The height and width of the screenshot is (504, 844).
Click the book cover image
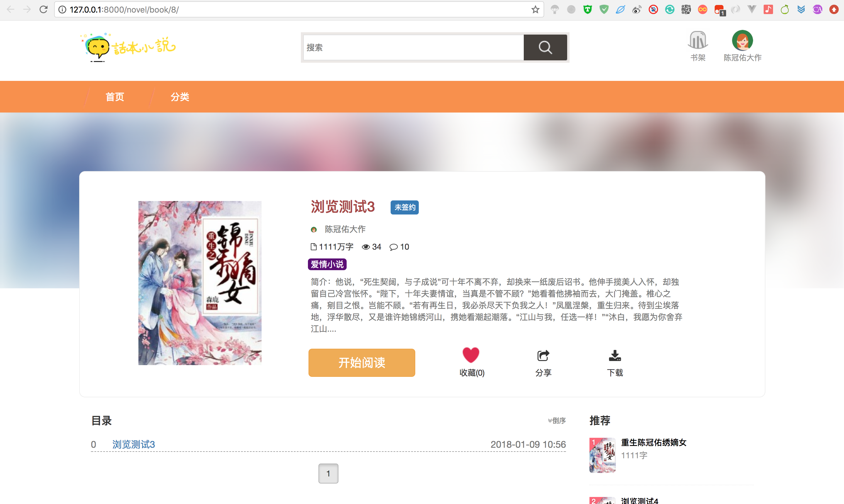click(200, 283)
